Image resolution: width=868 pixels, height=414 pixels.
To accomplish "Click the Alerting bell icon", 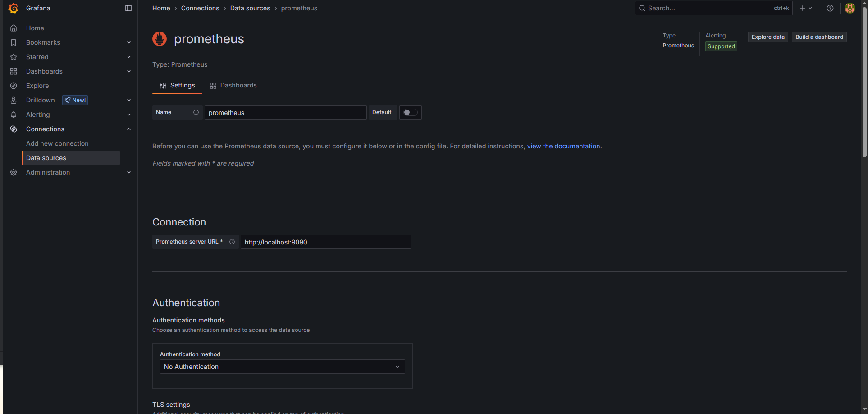I will pyautogui.click(x=14, y=115).
